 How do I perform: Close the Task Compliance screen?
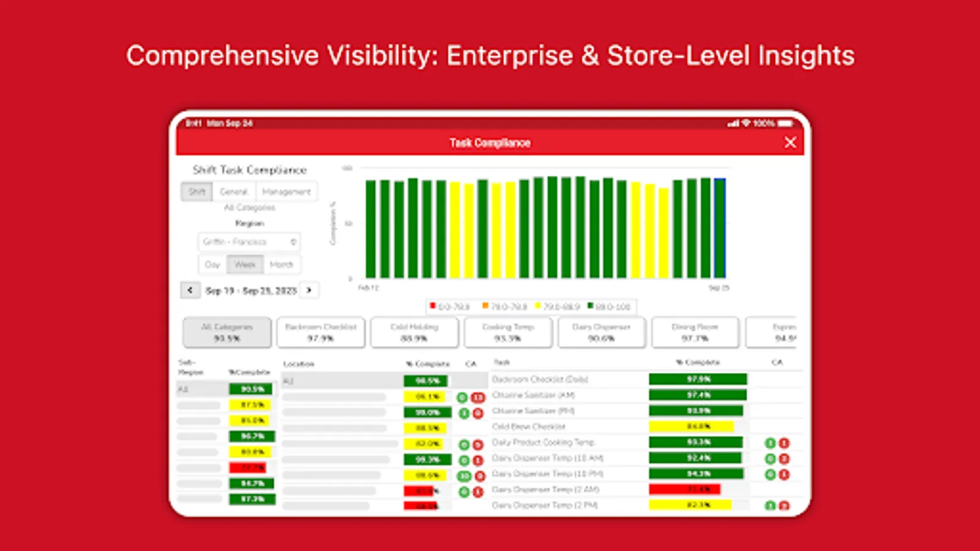pyautogui.click(x=790, y=143)
